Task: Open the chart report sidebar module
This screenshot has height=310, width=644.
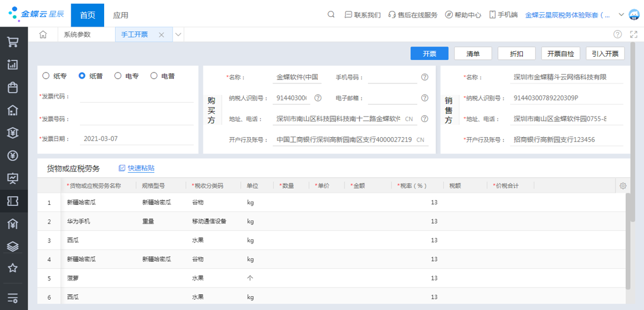Action: (13, 65)
